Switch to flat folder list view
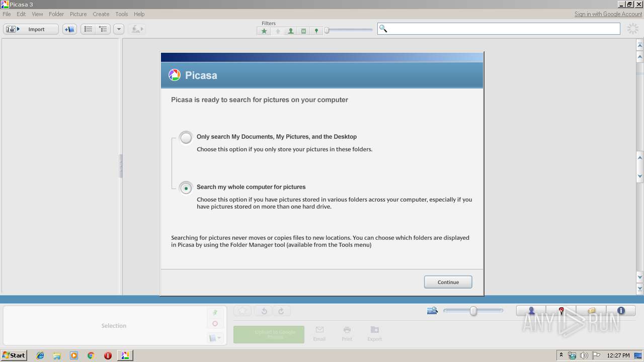This screenshot has height=362, width=644. coord(88,29)
